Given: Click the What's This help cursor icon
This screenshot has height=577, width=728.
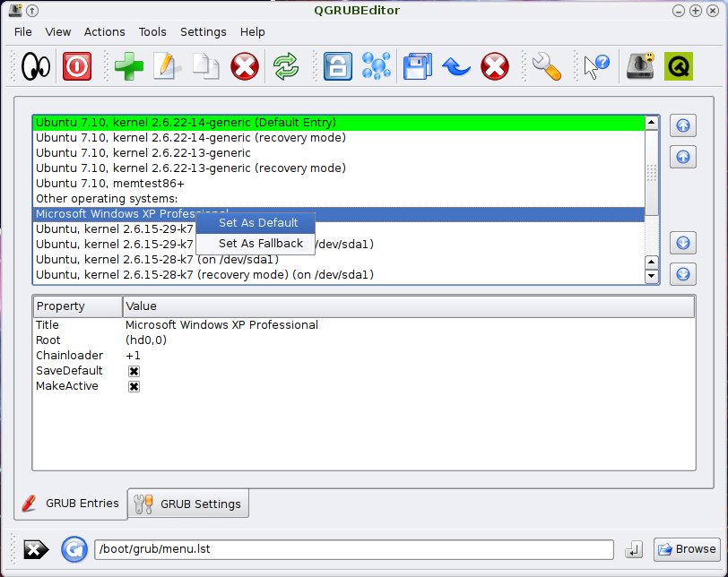Looking at the screenshot, I should pyautogui.click(x=595, y=67).
